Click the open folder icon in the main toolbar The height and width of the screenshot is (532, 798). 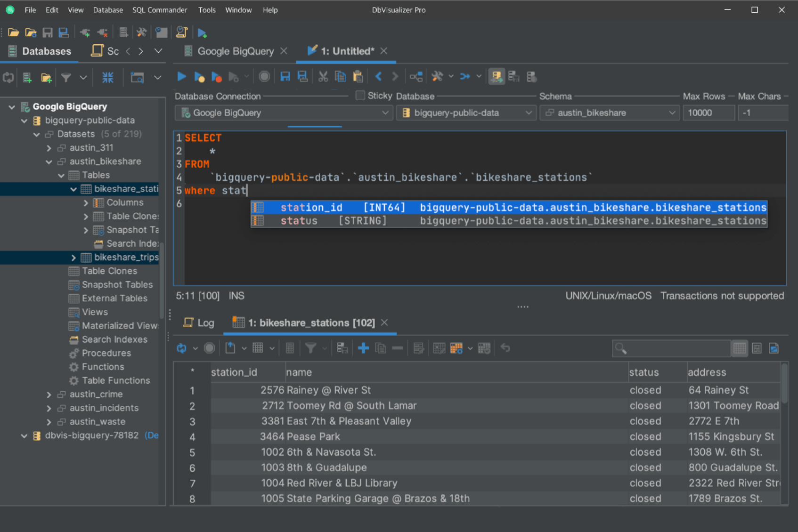[x=13, y=32]
